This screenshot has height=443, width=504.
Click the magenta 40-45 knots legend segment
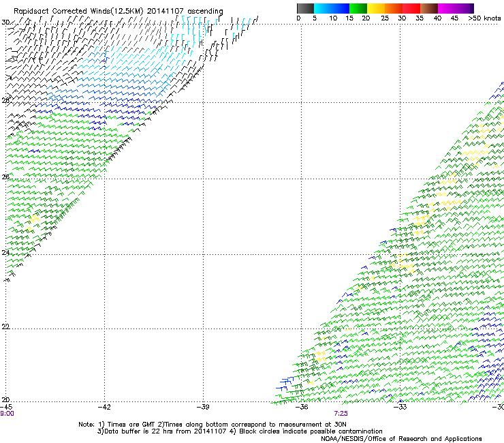coord(447,8)
